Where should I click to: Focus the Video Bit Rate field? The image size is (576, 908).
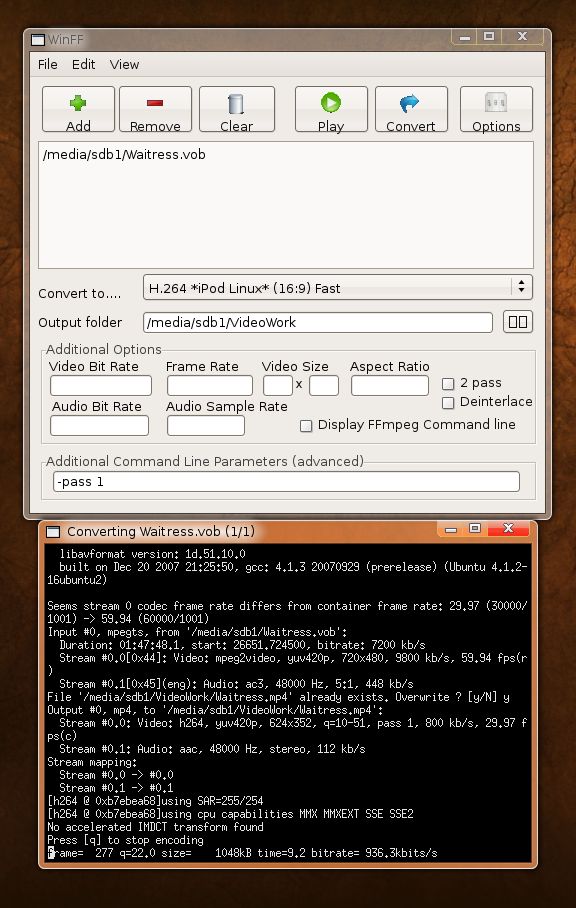point(101,386)
